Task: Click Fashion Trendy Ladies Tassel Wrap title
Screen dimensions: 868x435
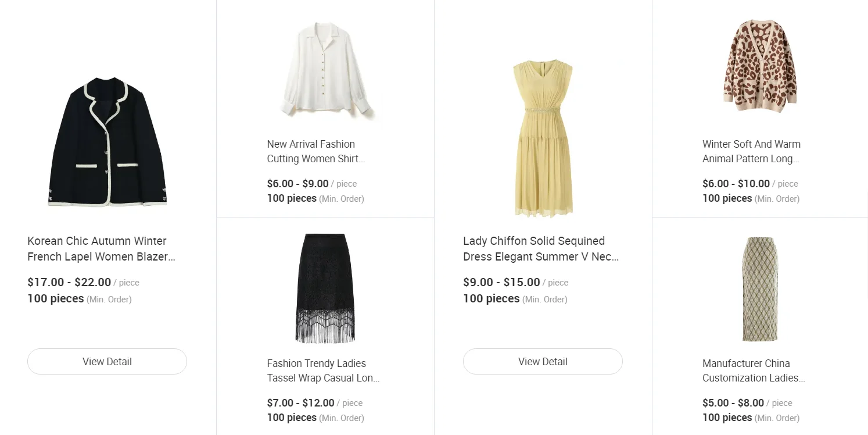Action: click(323, 370)
